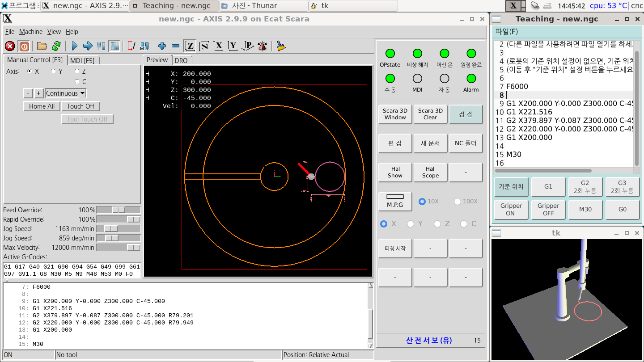Click the 티칭 시작 button
644x362 pixels.
[395, 248]
